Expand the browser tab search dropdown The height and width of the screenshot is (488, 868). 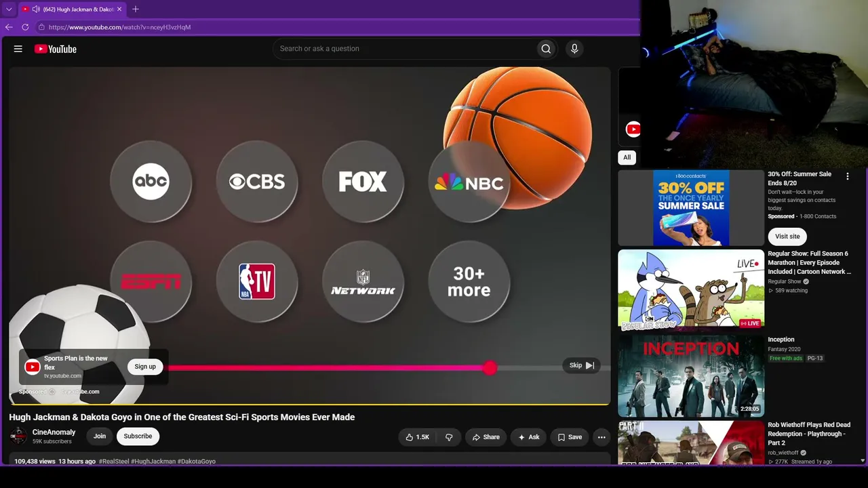pos(9,9)
